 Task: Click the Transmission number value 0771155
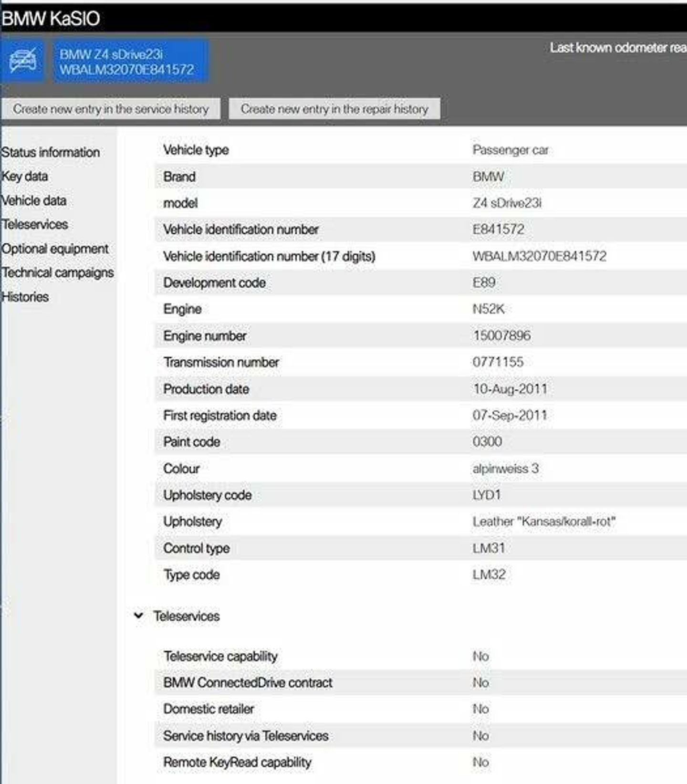click(x=498, y=362)
